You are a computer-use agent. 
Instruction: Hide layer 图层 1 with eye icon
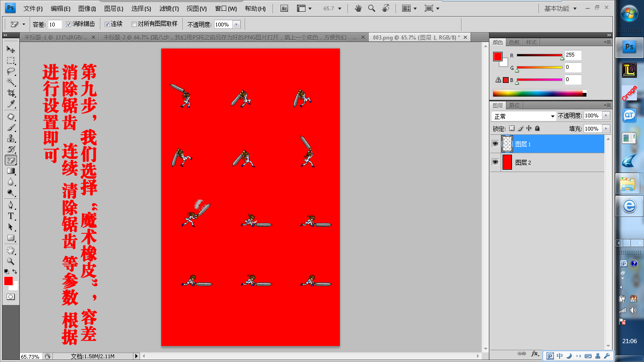[x=495, y=144]
